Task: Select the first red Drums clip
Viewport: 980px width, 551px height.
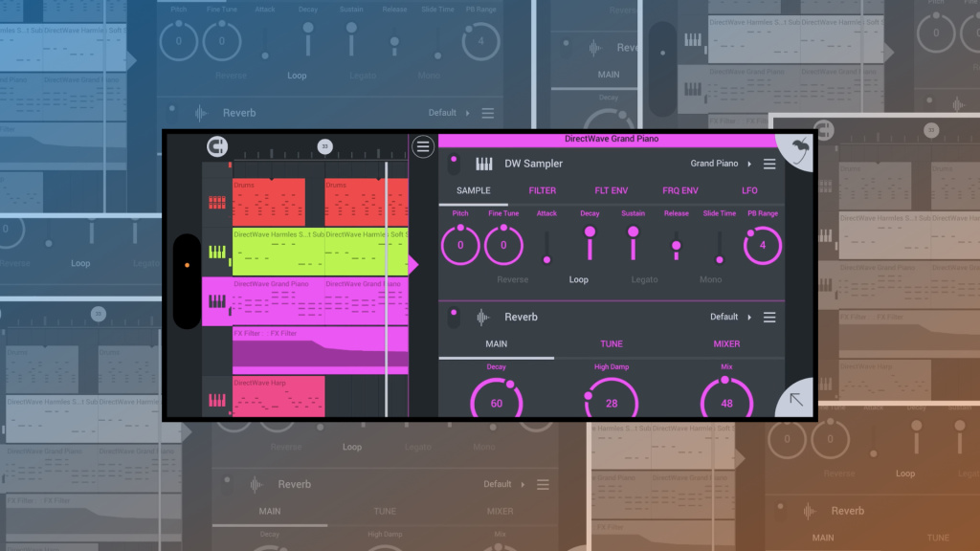Action: (x=269, y=203)
